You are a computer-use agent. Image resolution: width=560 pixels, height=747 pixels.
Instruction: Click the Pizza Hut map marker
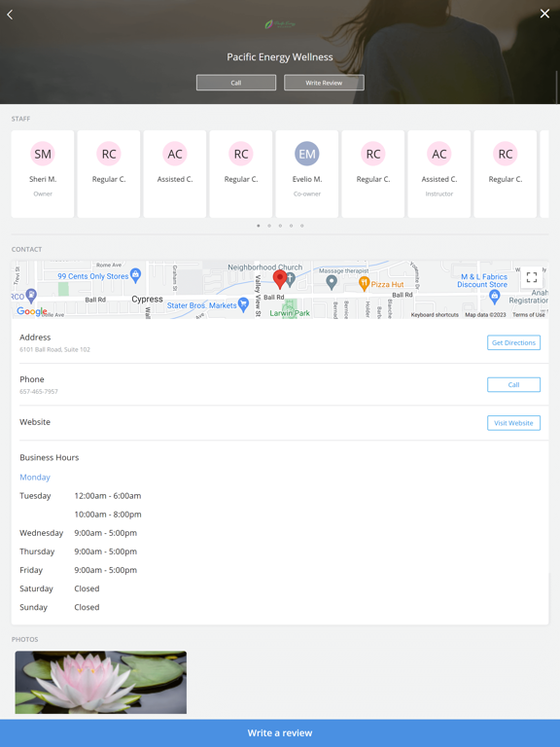click(364, 284)
